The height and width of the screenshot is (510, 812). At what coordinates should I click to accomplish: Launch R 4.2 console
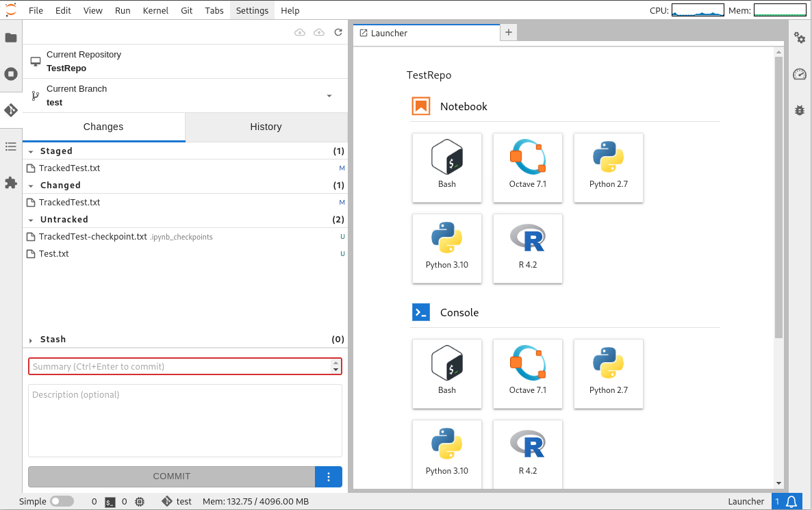click(528, 454)
